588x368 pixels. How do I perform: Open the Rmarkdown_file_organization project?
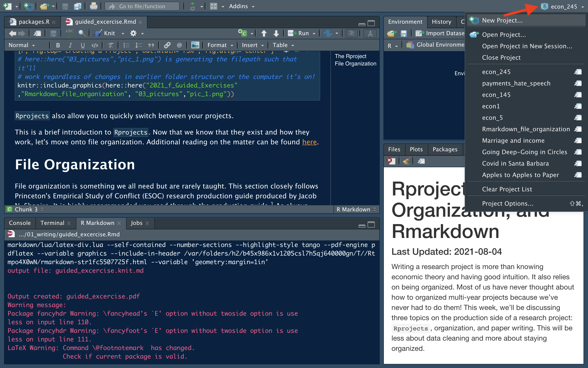[526, 129]
